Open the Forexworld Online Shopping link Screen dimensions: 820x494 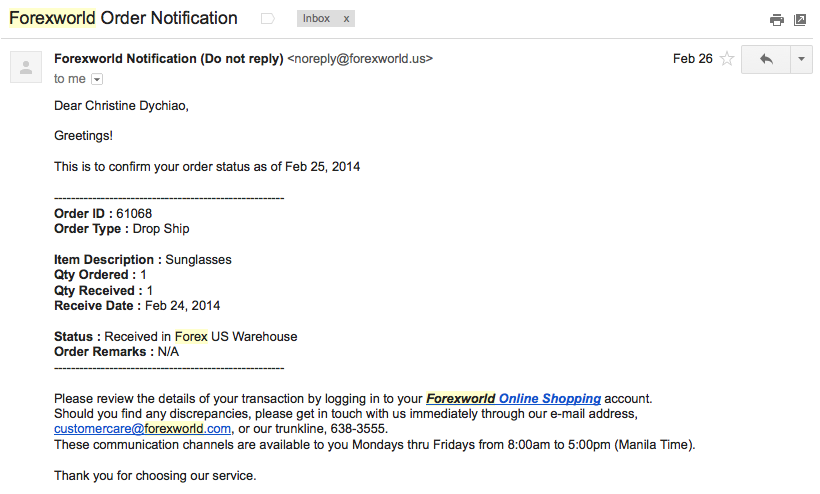point(513,398)
